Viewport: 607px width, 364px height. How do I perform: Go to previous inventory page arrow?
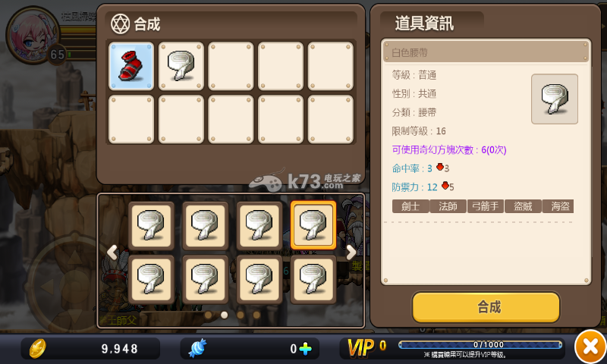point(112,253)
